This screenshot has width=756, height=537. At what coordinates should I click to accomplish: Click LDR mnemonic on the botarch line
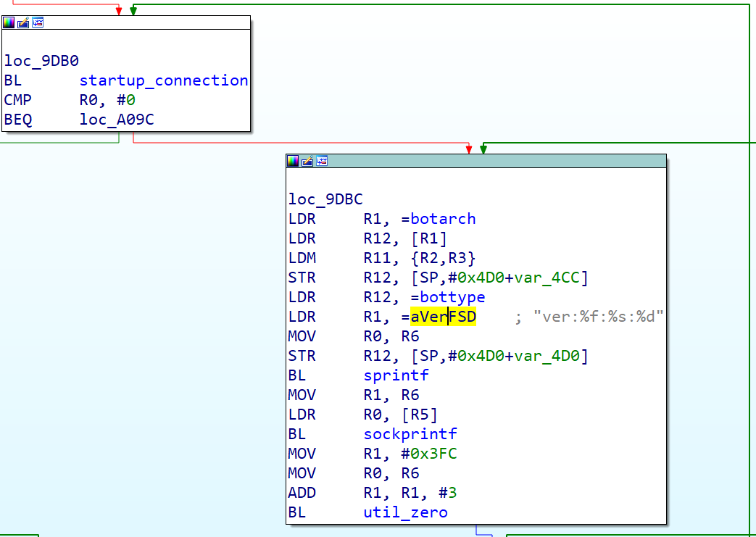[302, 219]
